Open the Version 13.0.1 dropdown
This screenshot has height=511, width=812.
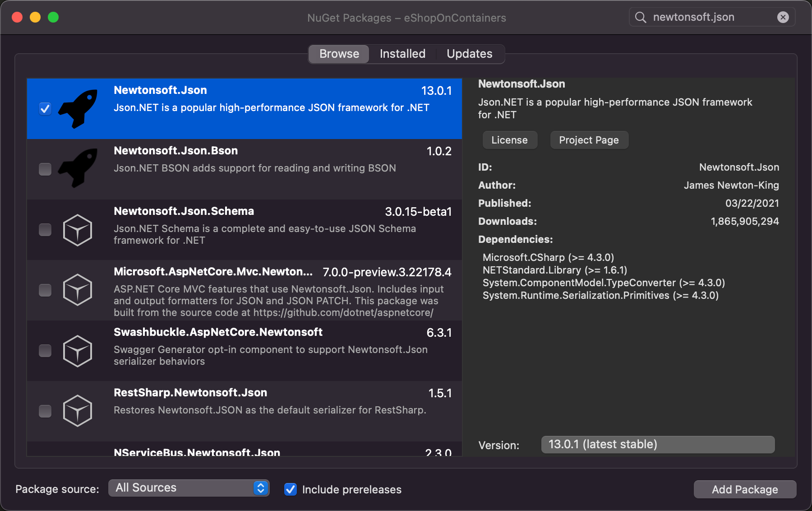(x=658, y=445)
